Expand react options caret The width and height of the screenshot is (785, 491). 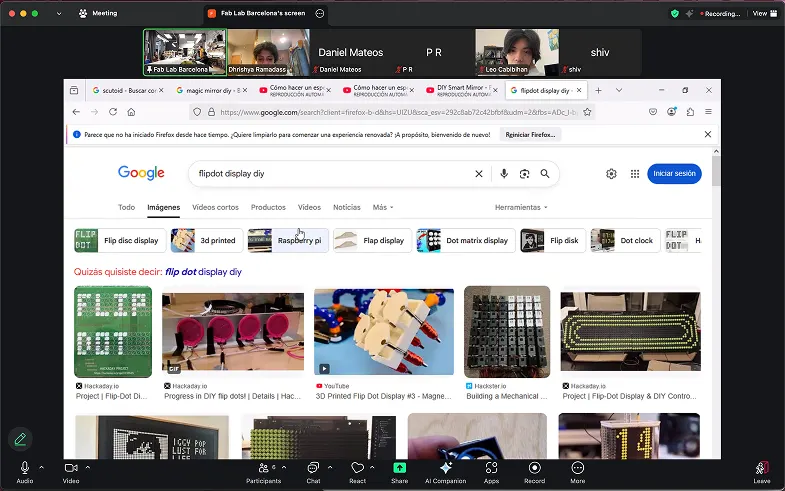(x=372, y=467)
